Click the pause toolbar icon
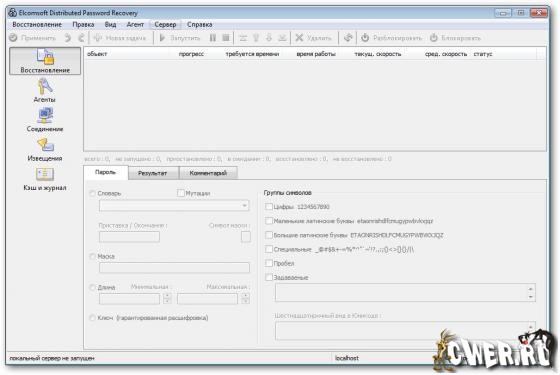The height and width of the screenshot is (375, 560). (x=213, y=38)
